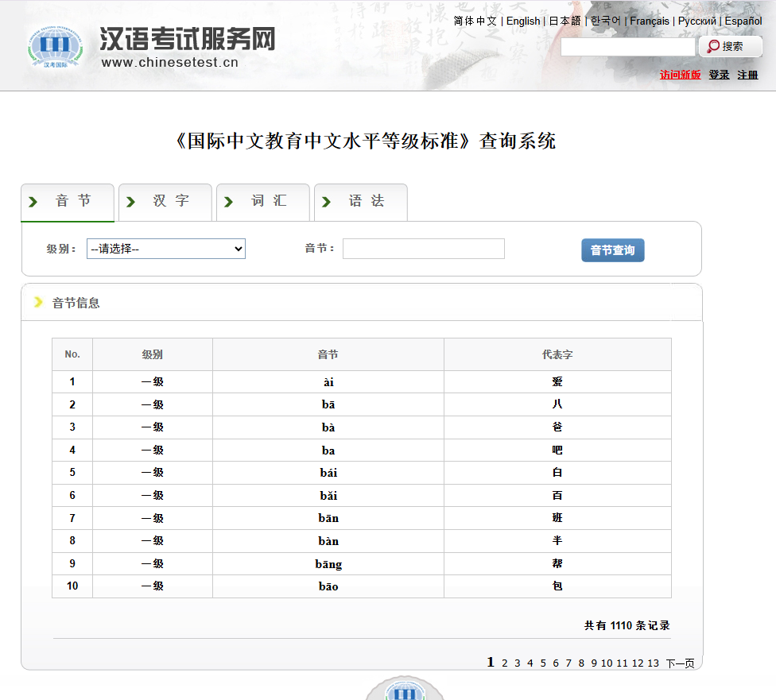Switch to the 汉字 tab
776x700 pixels.
tap(165, 202)
